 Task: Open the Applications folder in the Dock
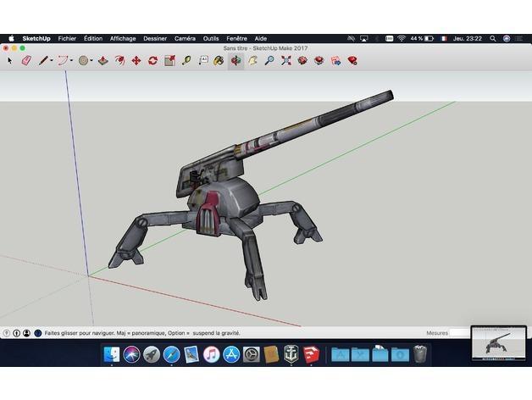tap(340, 354)
